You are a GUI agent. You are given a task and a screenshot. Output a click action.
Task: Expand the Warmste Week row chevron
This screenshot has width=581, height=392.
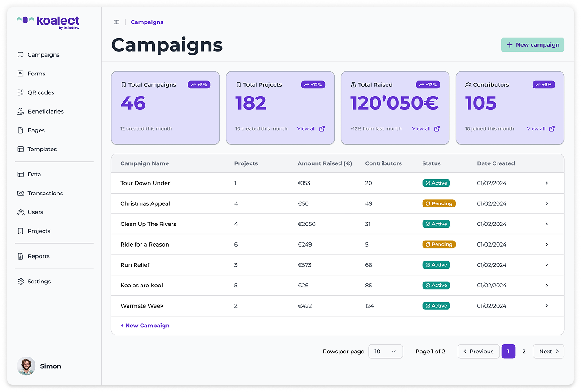point(546,306)
